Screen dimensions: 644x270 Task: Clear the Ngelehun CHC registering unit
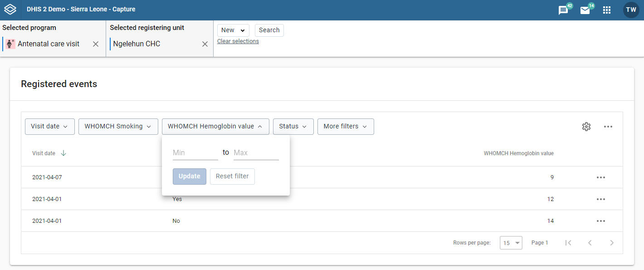(x=205, y=44)
